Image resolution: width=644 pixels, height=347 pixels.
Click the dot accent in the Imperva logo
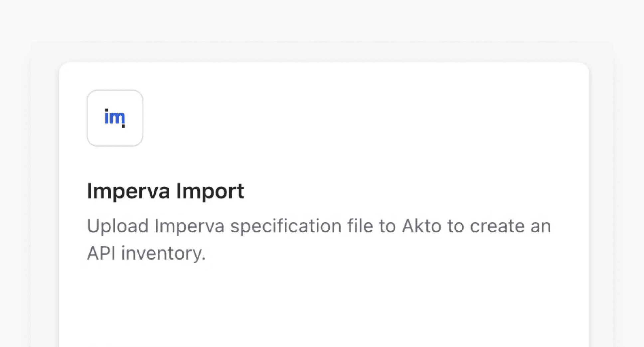coord(123,126)
